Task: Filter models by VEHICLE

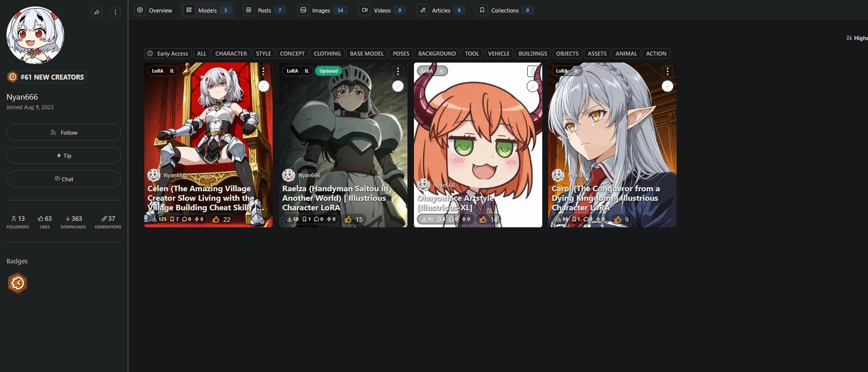Action: tap(499, 54)
